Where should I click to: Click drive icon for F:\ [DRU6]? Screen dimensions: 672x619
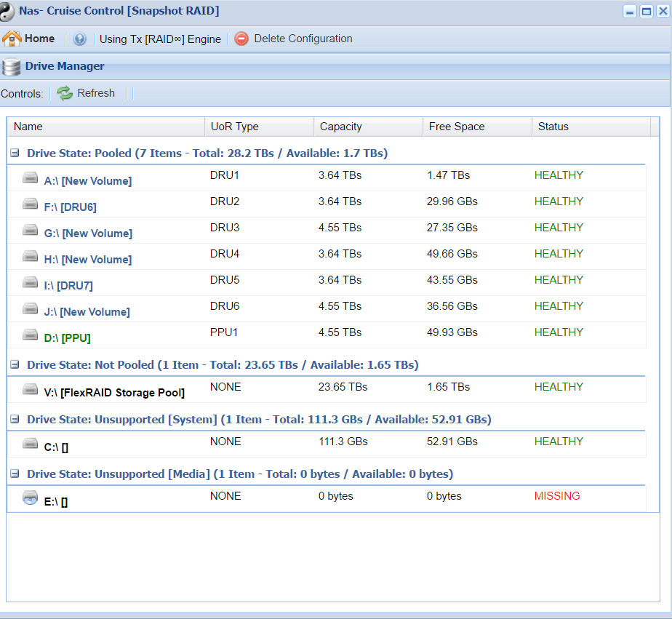30,203
